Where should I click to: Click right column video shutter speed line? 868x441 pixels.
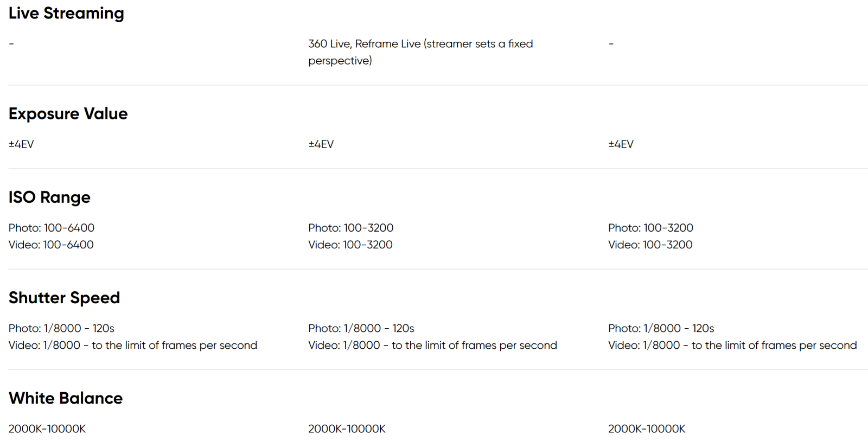(732, 345)
